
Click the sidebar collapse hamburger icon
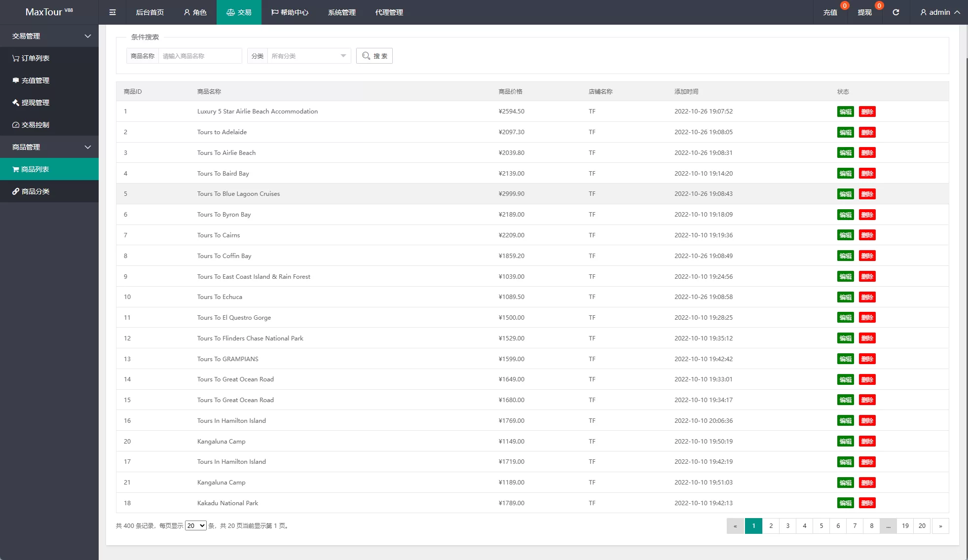tap(112, 12)
